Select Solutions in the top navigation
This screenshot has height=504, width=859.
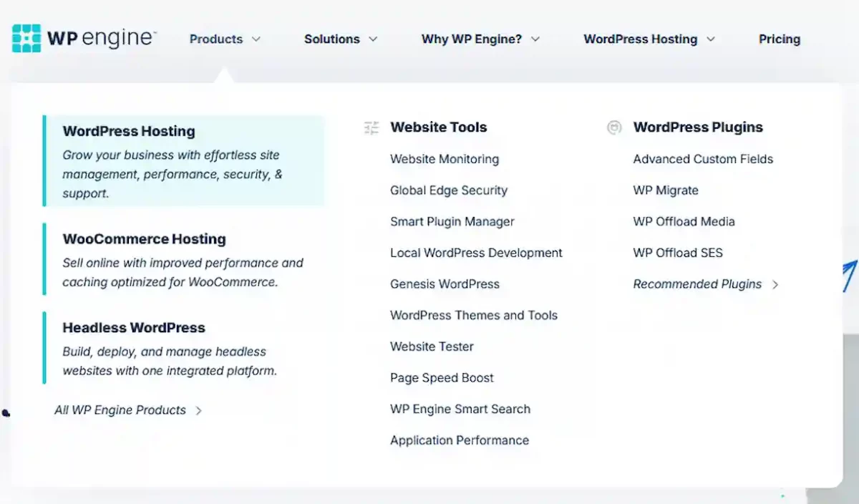pos(331,39)
